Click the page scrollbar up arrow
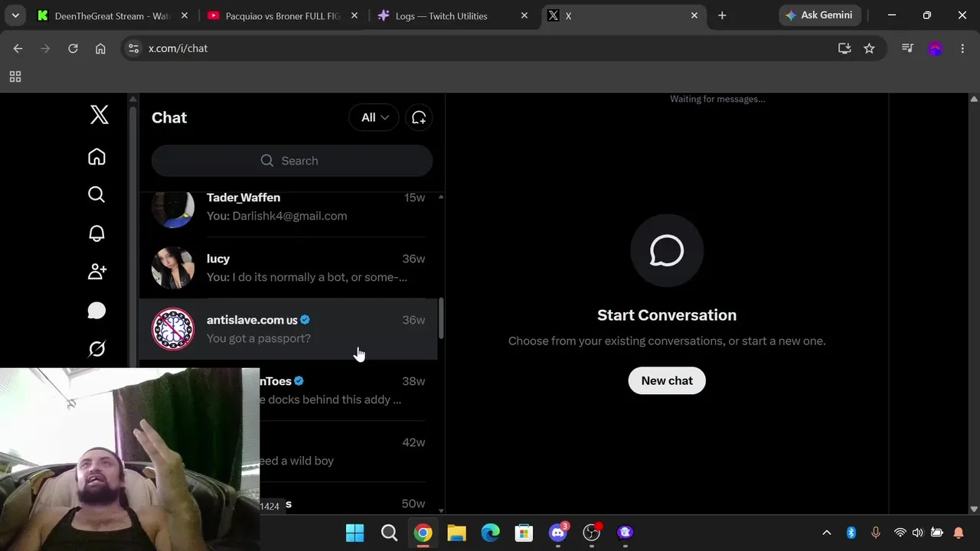Image resolution: width=980 pixels, height=551 pixels. coord(974,99)
